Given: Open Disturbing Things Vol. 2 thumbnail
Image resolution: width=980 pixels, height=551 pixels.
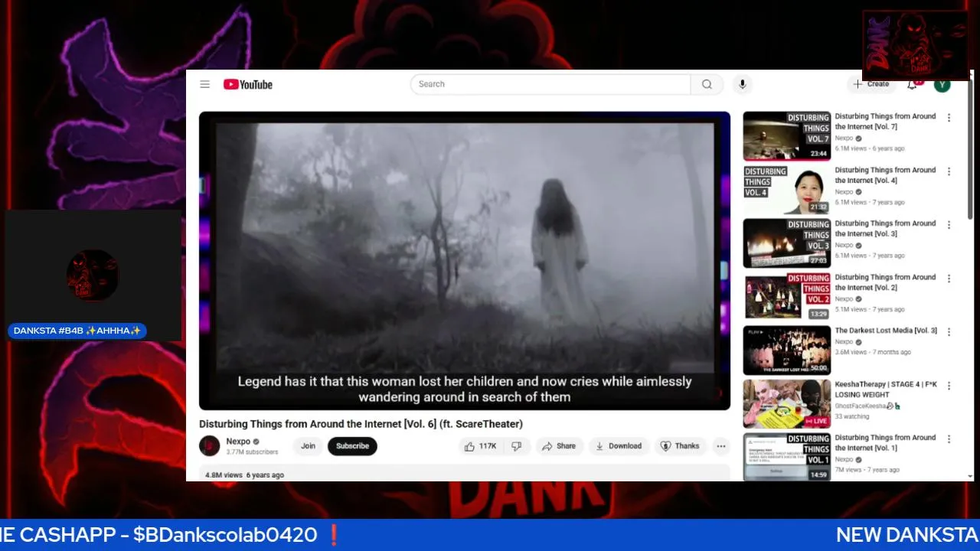Looking at the screenshot, I should 787,297.
